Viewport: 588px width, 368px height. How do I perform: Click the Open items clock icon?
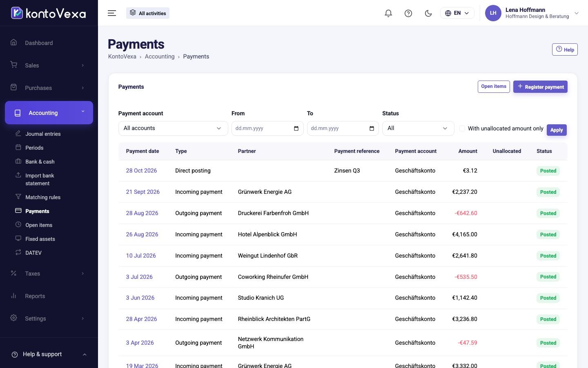pyautogui.click(x=18, y=224)
